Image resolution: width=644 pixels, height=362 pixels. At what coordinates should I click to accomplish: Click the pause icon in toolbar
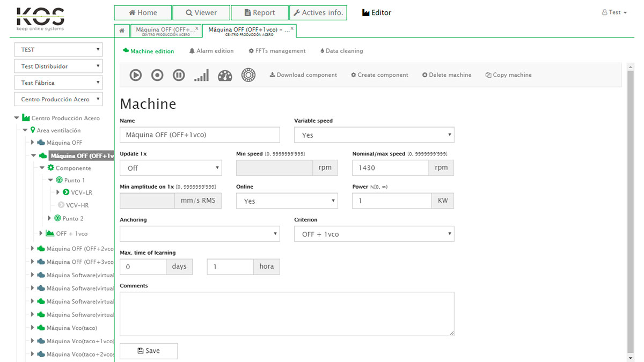tap(179, 76)
